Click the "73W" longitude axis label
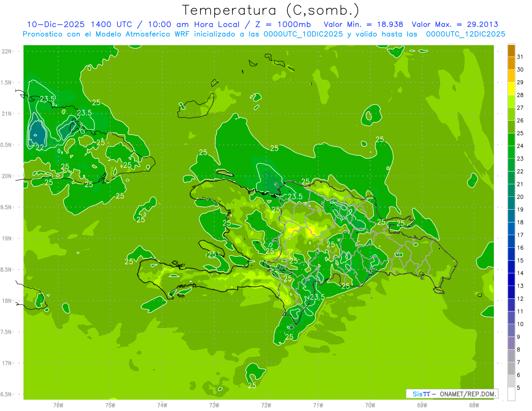The image size is (532, 411). (214, 405)
